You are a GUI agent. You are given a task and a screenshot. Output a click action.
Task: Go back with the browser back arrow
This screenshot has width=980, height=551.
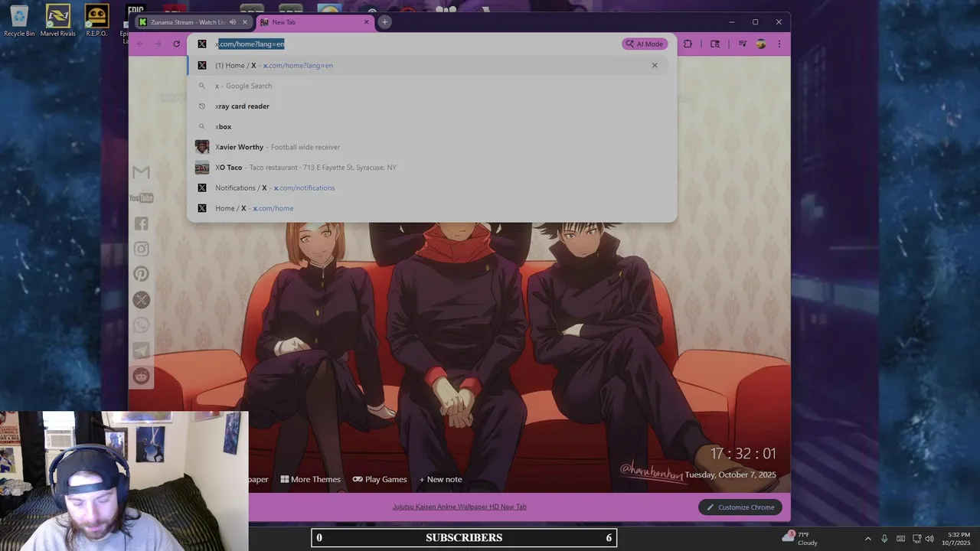tap(139, 44)
